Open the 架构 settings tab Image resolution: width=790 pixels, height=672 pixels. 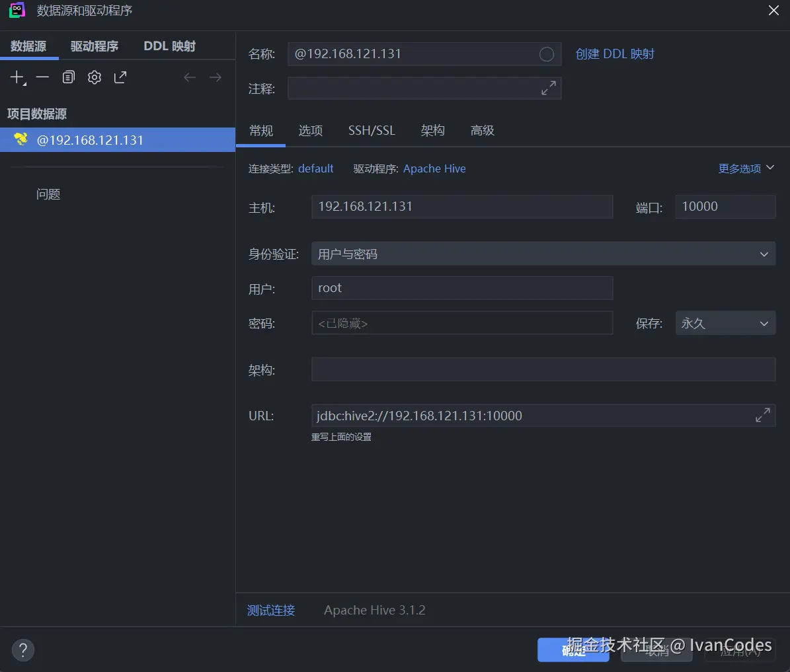[x=433, y=131]
